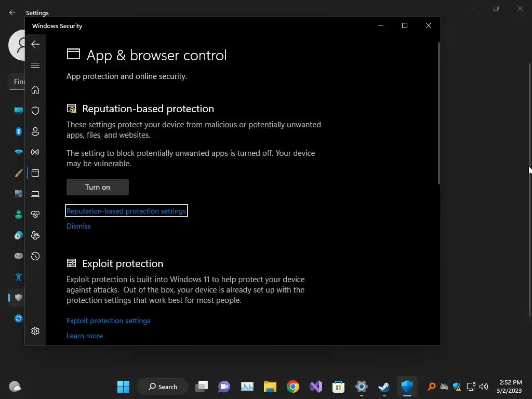Open Virus & threat protection shield icon

[35, 111]
